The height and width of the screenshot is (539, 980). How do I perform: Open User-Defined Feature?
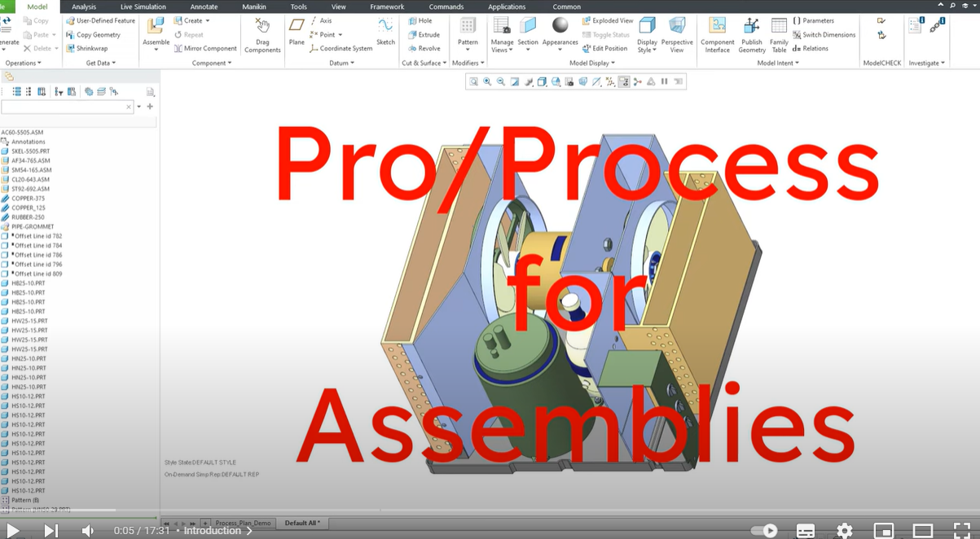[x=100, y=20]
